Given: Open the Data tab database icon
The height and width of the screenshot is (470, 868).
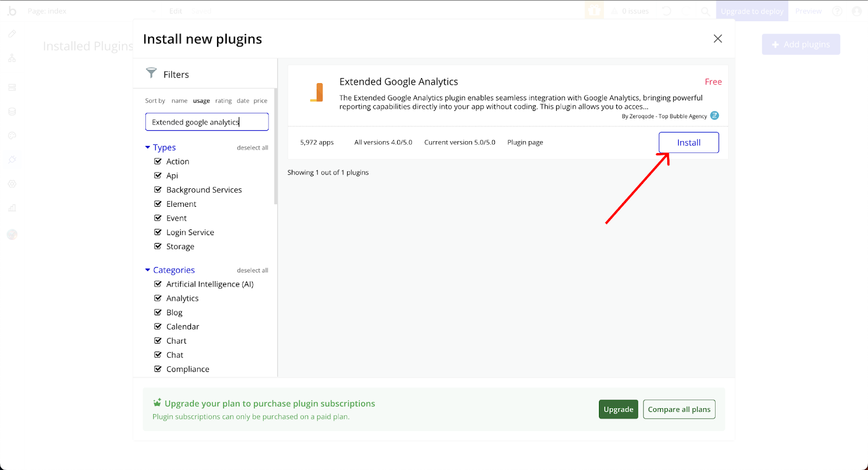Looking at the screenshot, I should click(12, 112).
